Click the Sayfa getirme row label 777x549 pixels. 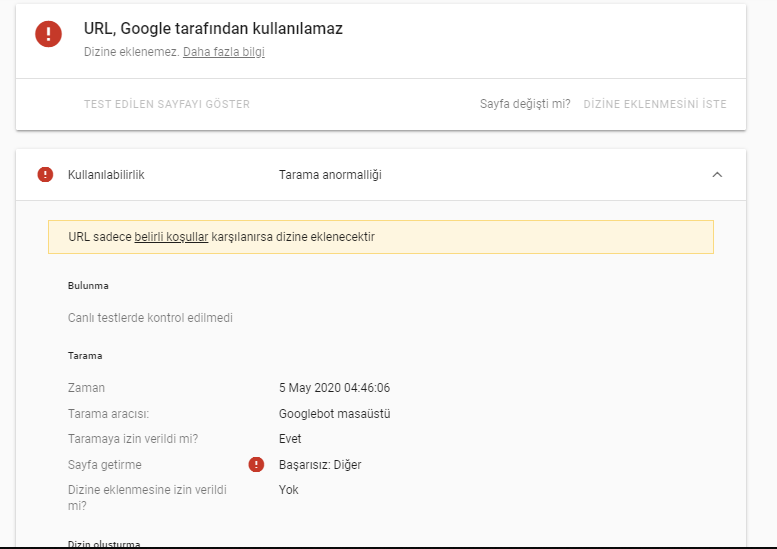tap(105, 464)
